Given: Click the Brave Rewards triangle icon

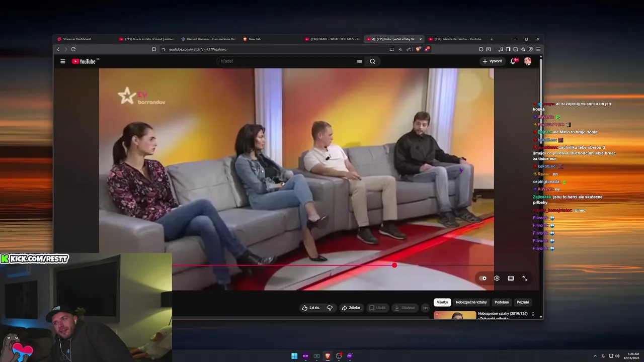Looking at the screenshot, I should [x=427, y=49].
